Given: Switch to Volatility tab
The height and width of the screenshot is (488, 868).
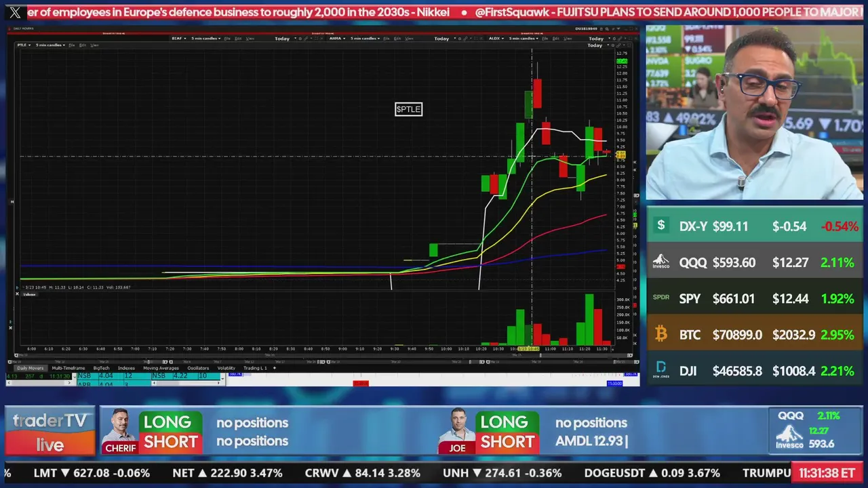Looking at the screenshot, I should 226,368.
